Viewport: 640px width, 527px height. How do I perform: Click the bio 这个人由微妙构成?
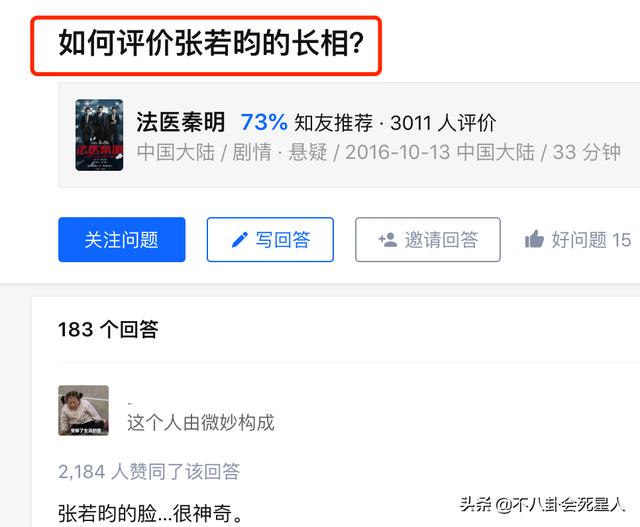point(201,422)
